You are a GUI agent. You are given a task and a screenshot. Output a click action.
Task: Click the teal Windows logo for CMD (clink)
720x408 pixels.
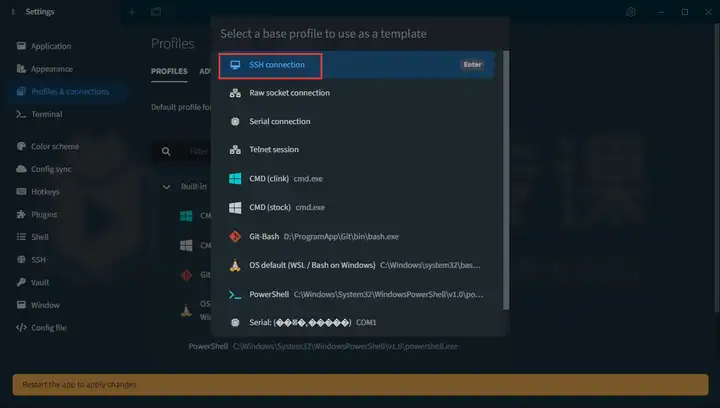click(x=235, y=179)
